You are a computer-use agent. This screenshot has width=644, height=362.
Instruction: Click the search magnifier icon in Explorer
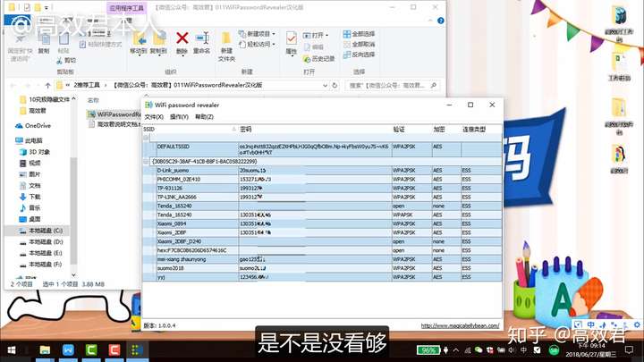point(433,86)
